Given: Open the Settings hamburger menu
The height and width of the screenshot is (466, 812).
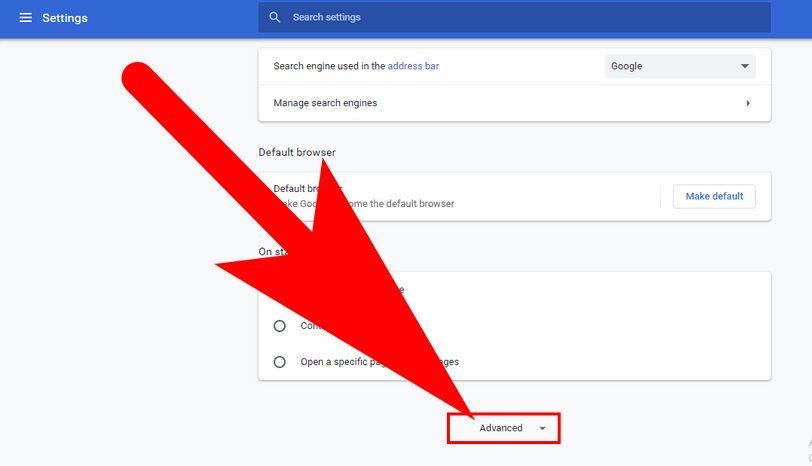Looking at the screenshot, I should [x=25, y=18].
